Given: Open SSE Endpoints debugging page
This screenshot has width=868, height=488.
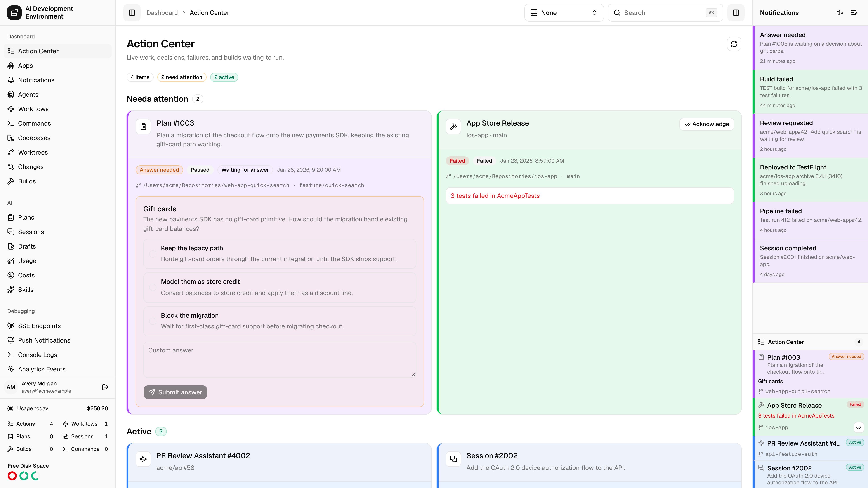Looking at the screenshot, I should tap(58, 326).
